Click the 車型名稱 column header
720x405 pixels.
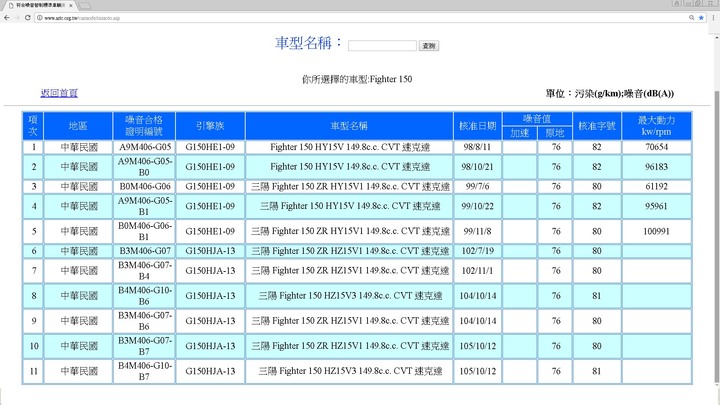[x=349, y=125]
